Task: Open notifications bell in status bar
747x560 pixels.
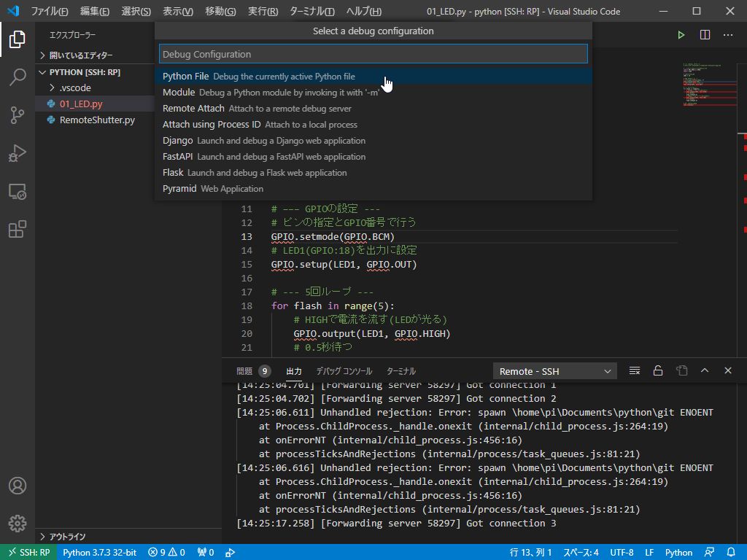Action: (731, 553)
